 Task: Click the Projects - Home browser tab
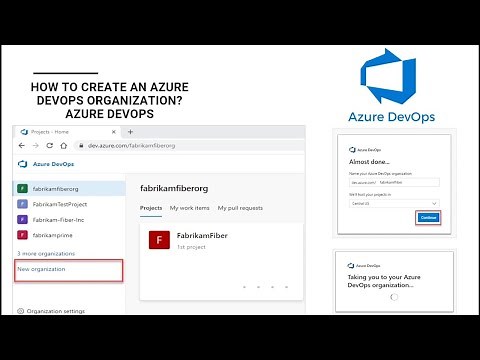[x=69, y=132]
